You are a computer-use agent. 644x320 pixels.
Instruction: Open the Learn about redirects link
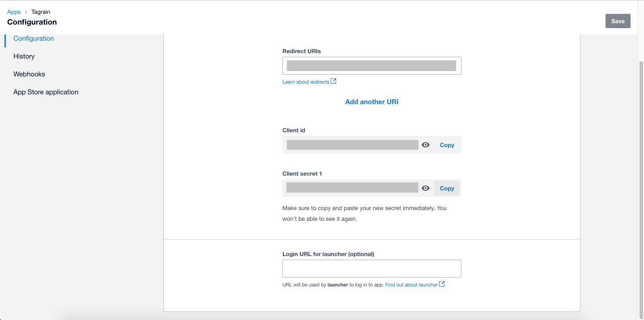point(306,82)
